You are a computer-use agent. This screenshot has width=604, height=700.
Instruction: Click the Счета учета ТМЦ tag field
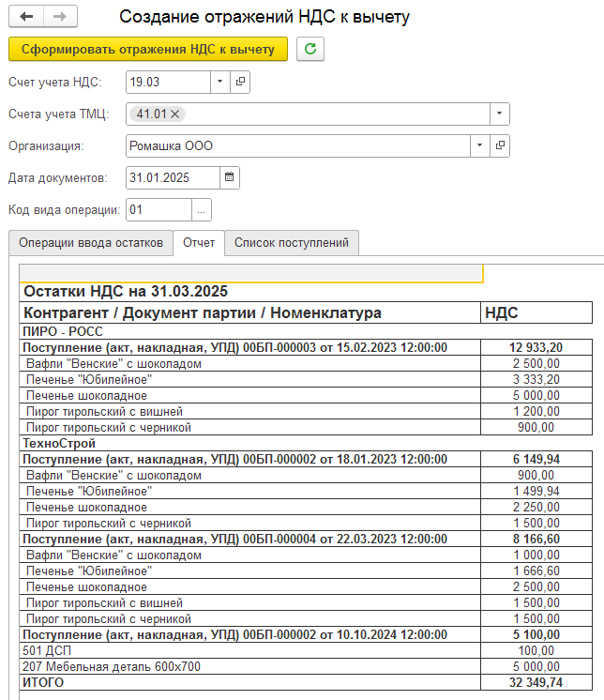click(x=308, y=114)
